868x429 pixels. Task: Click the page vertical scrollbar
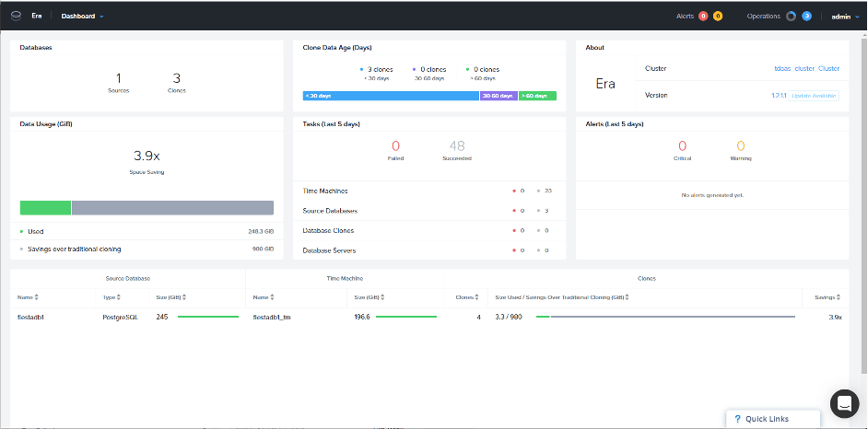click(864, 204)
